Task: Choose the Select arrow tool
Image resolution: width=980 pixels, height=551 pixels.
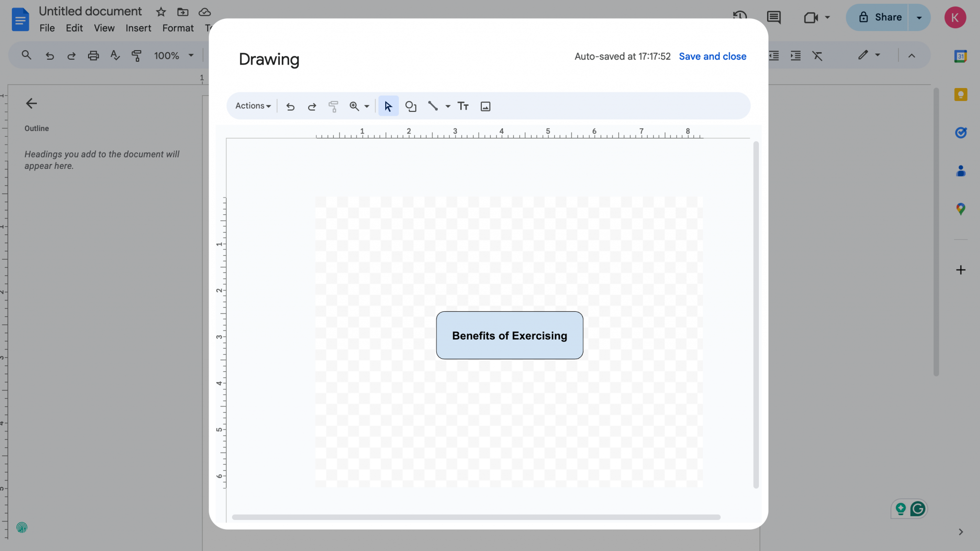Action: (x=388, y=106)
